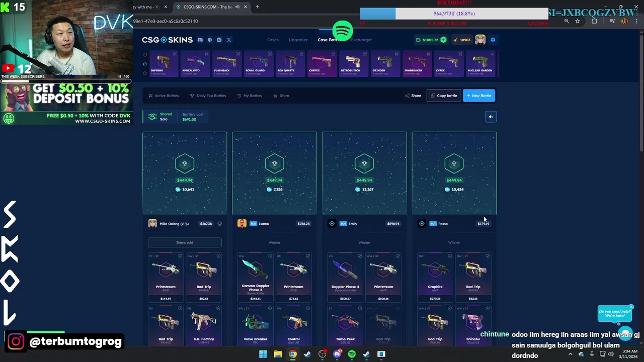This screenshot has height=362, width=644.
Task: Click shield icon on Shinobu card
Action: point(488,308)
